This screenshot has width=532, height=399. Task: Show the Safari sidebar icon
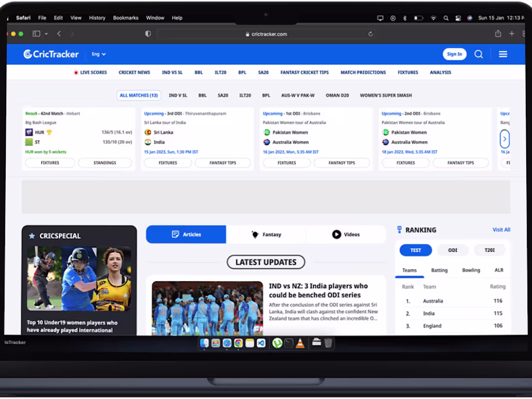tap(36, 33)
